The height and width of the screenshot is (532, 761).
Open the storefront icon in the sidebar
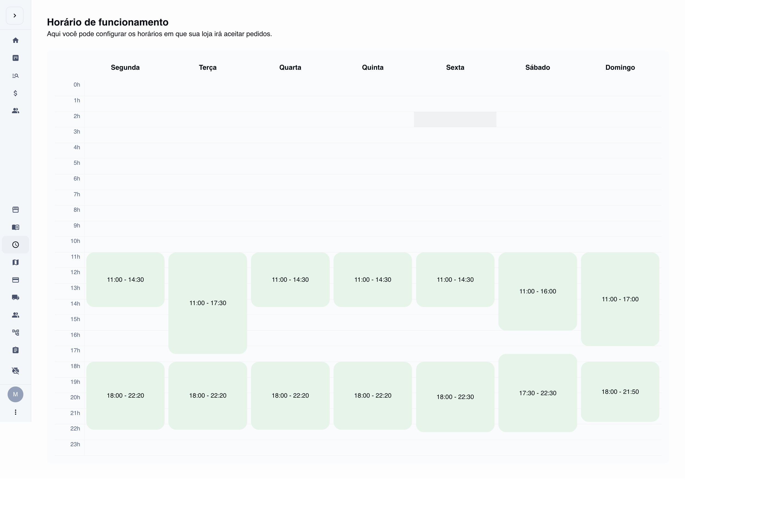pos(15,210)
